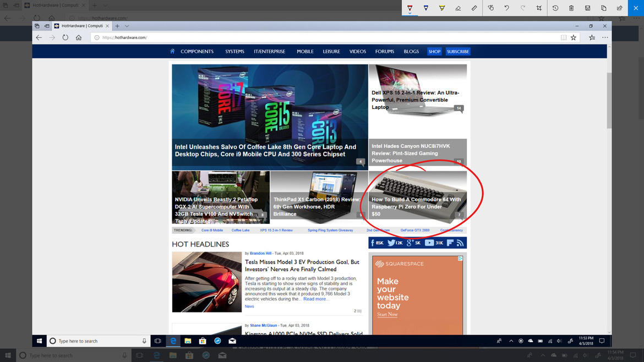
Task: Open the sketch history clock icon
Action: pos(555,8)
